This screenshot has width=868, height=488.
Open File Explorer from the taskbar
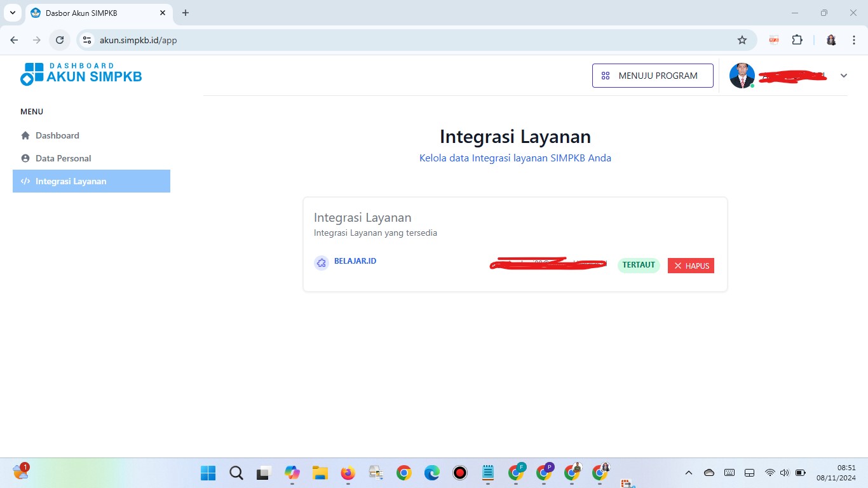(x=320, y=473)
